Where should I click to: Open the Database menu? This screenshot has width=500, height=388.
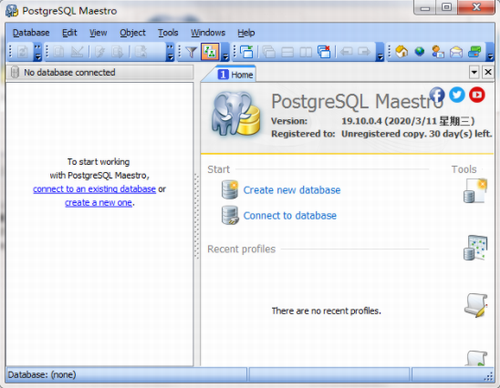click(31, 33)
